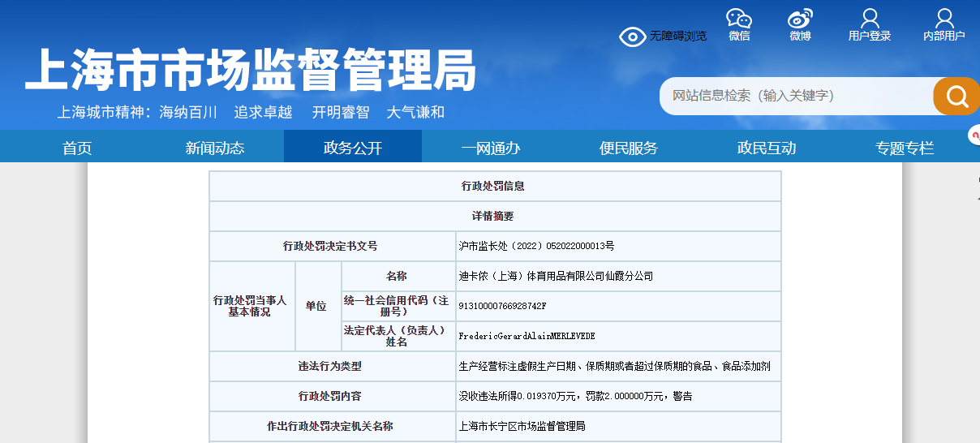Open the 政民互动 menu item

pos(767,148)
